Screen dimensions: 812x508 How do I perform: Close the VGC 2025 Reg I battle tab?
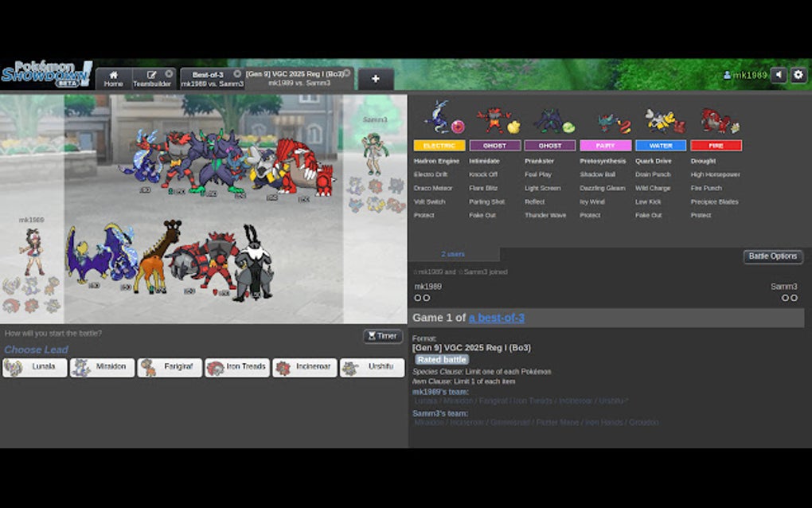click(347, 73)
